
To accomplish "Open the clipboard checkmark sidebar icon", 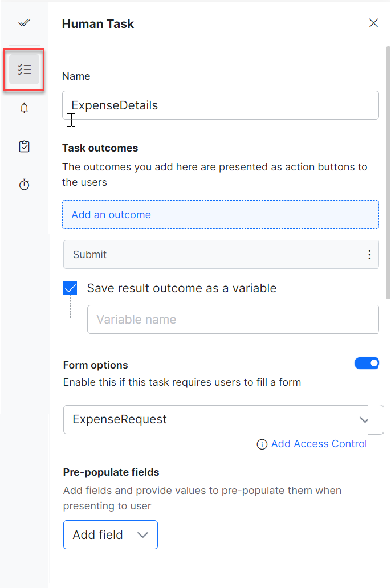I will (x=24, y=146).
